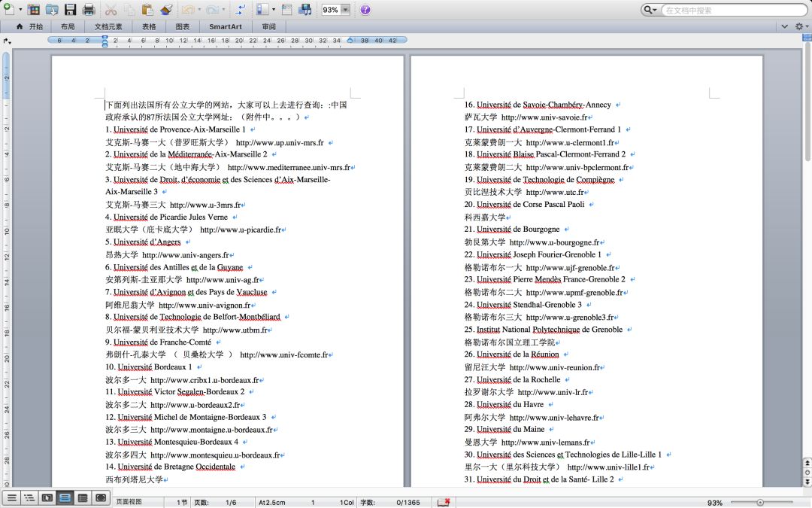Click the Redo arrow icon
This screenshot has width=812, height=508.
212,9
